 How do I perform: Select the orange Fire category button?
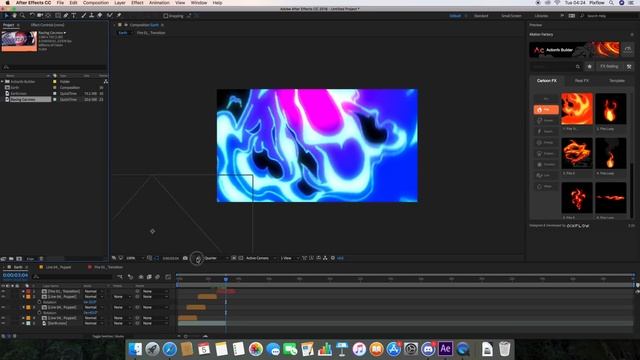pyautogui.click(x=546, y=110)
